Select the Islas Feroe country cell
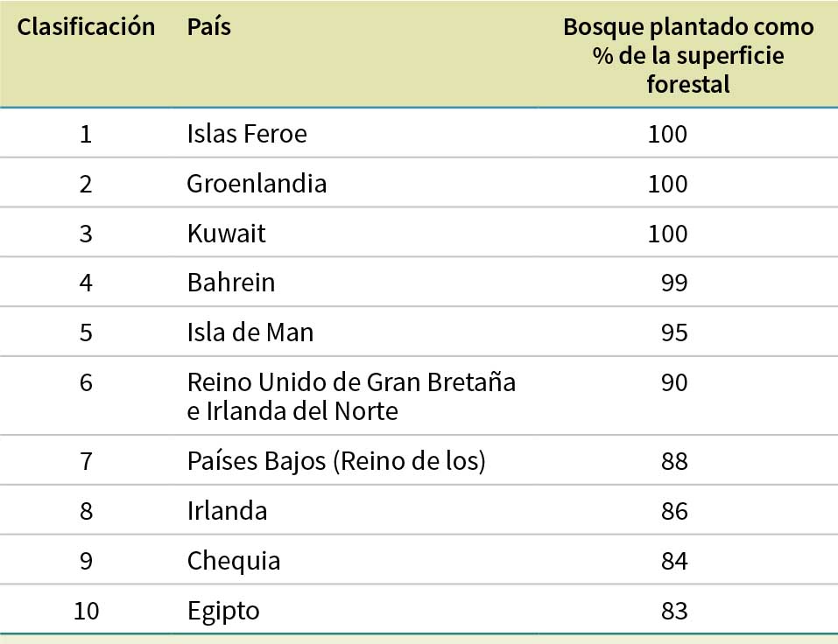Image resolution: width=838 pixels, height=644 pixels. pyautogui.click(x=247, y=135)
